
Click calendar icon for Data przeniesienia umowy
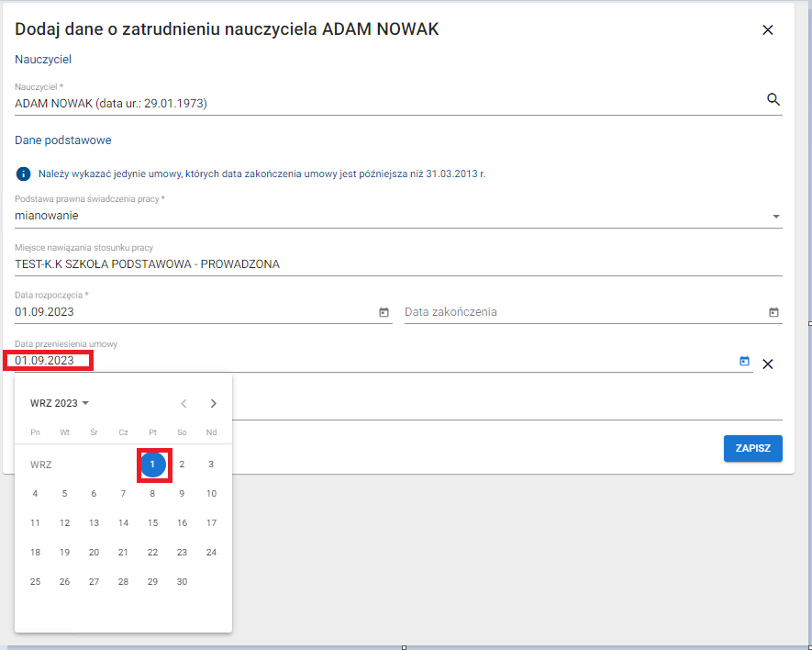click(744, 362)
